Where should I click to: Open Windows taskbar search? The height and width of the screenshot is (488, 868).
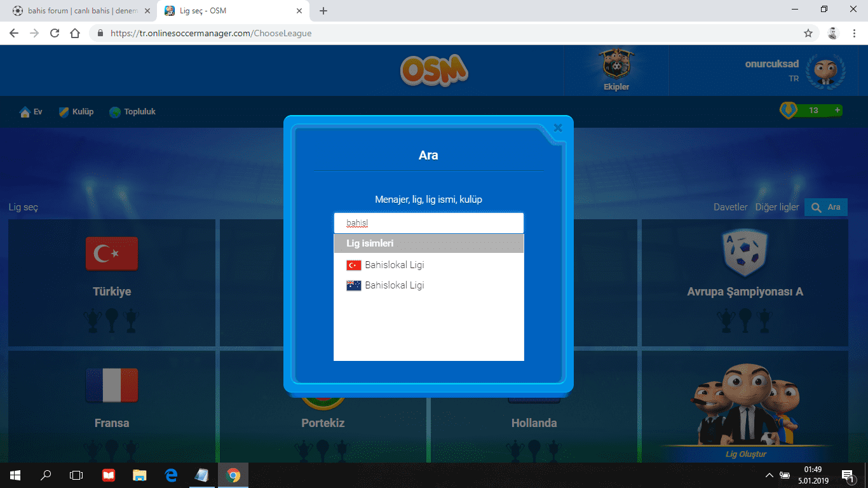[46, 475]
